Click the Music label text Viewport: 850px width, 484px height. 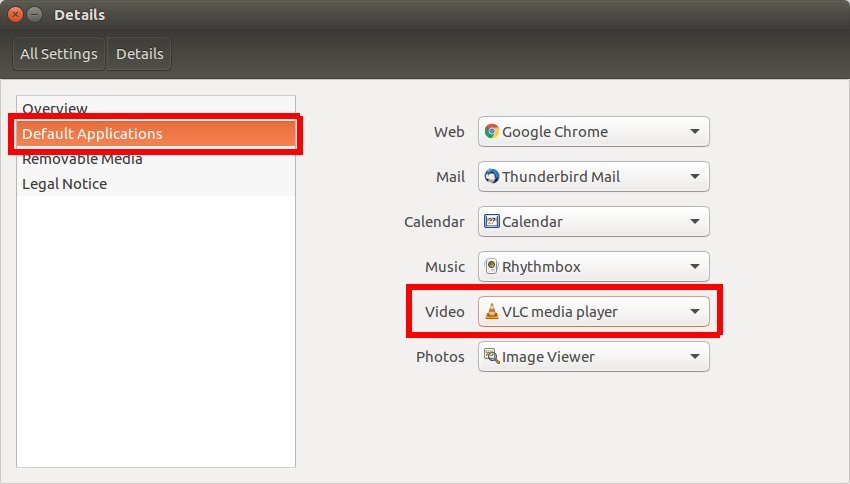click(x=445, y=267)
